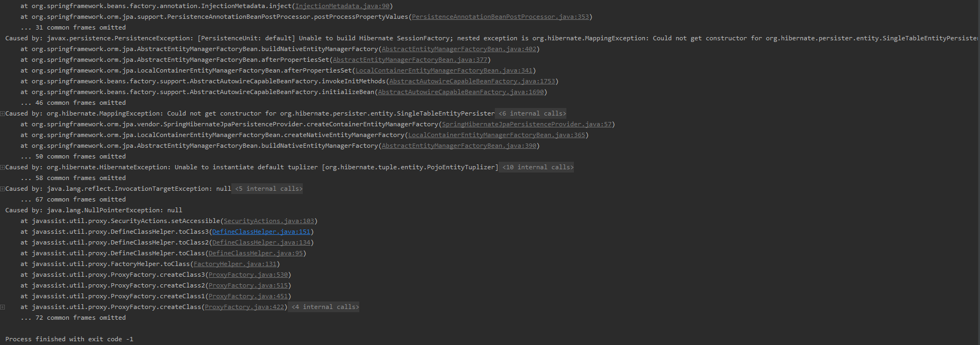Open the ProxyFactory.java:530 link

(x=248, y=275)
